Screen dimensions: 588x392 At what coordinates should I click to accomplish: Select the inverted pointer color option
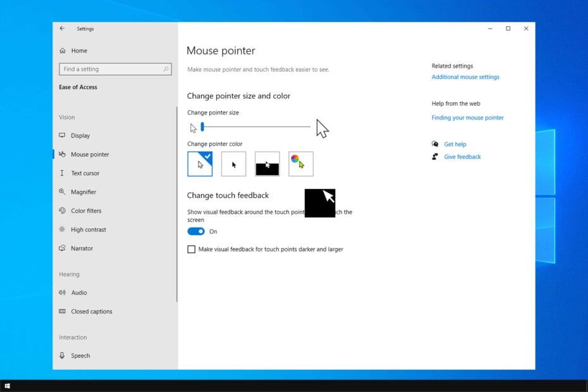click(x=267, y=163)
